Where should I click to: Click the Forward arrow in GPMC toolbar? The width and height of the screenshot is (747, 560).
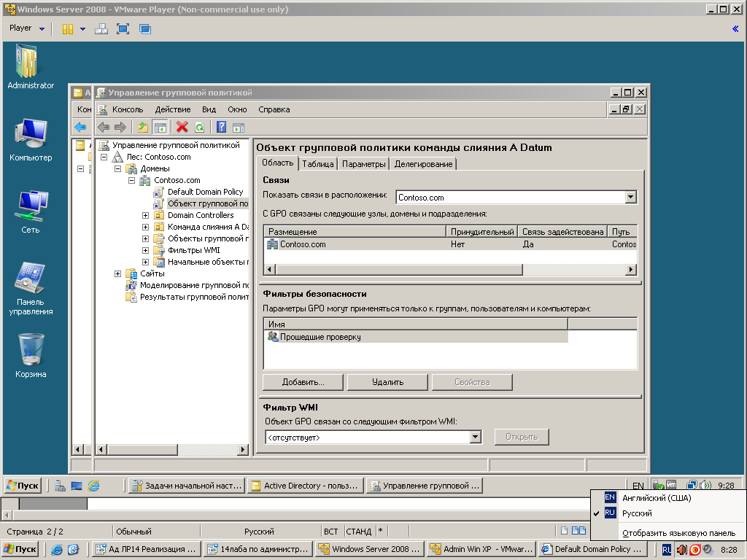click(120, 127)
